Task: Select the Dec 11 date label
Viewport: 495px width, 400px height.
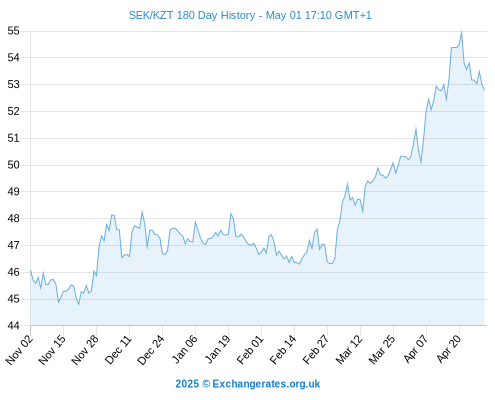Action: tap(119, 349)
